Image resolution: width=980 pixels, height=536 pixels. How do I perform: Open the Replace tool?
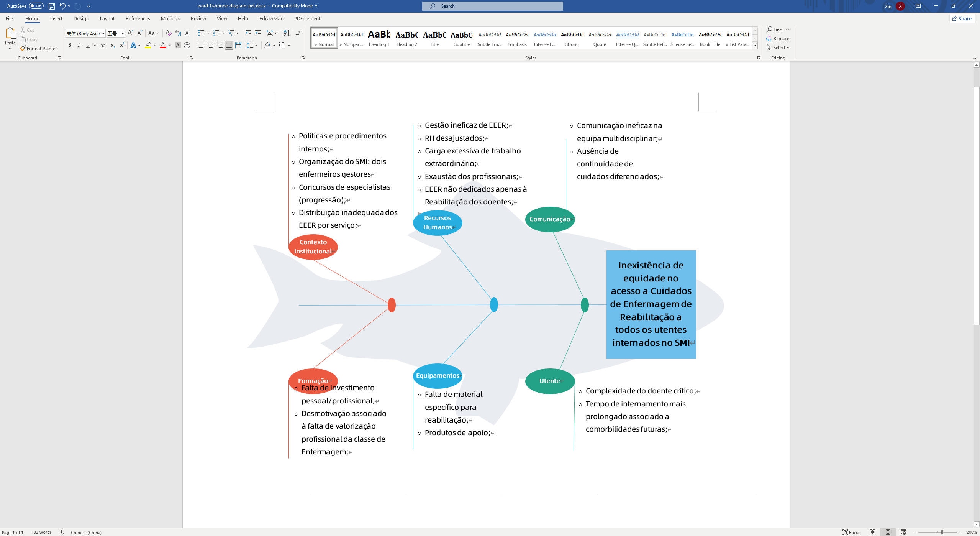pos(780,38)
